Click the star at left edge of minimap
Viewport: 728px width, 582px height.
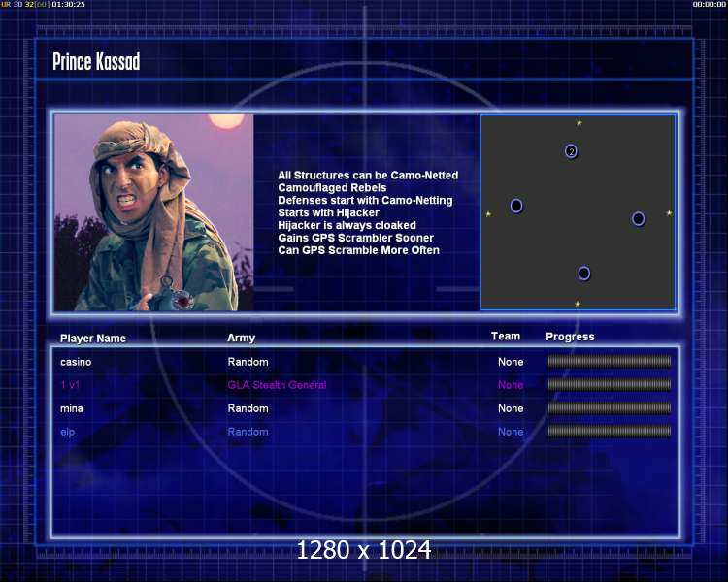488,214
